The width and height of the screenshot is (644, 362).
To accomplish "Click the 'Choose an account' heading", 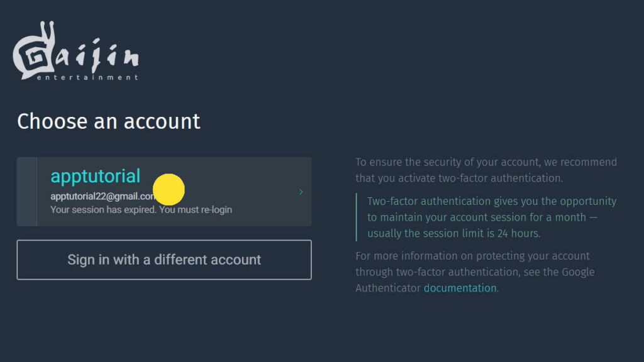I will point(108,121).
